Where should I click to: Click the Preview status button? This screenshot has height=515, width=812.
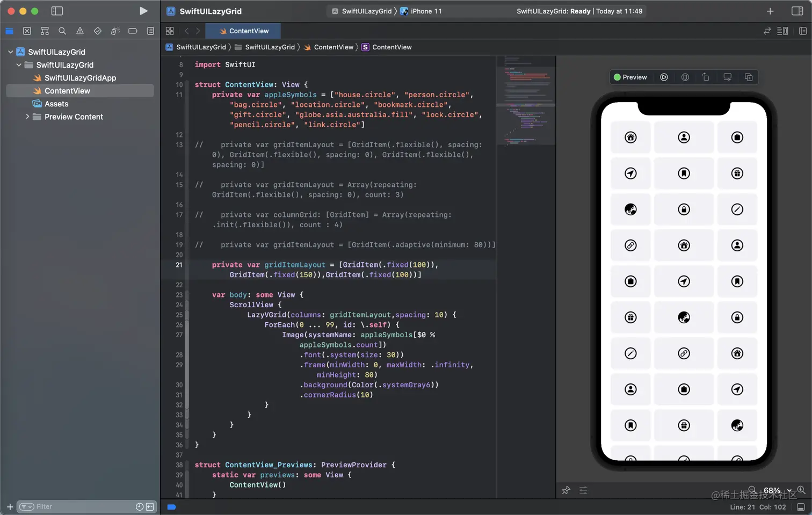[630, 77]
